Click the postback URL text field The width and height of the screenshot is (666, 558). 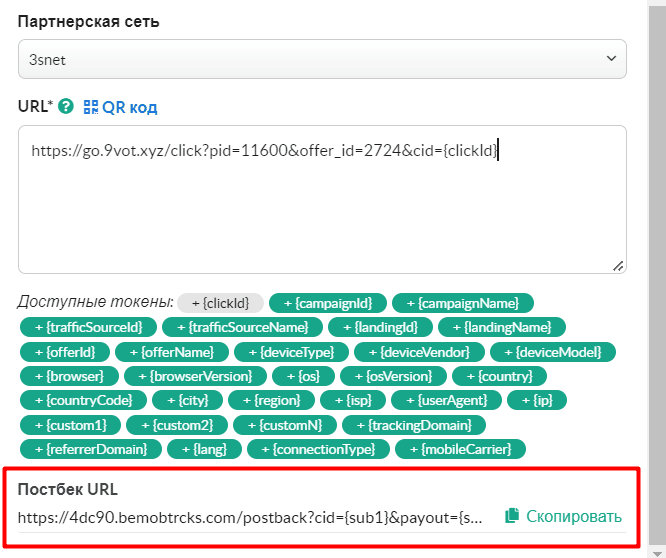tap(250, 518)
